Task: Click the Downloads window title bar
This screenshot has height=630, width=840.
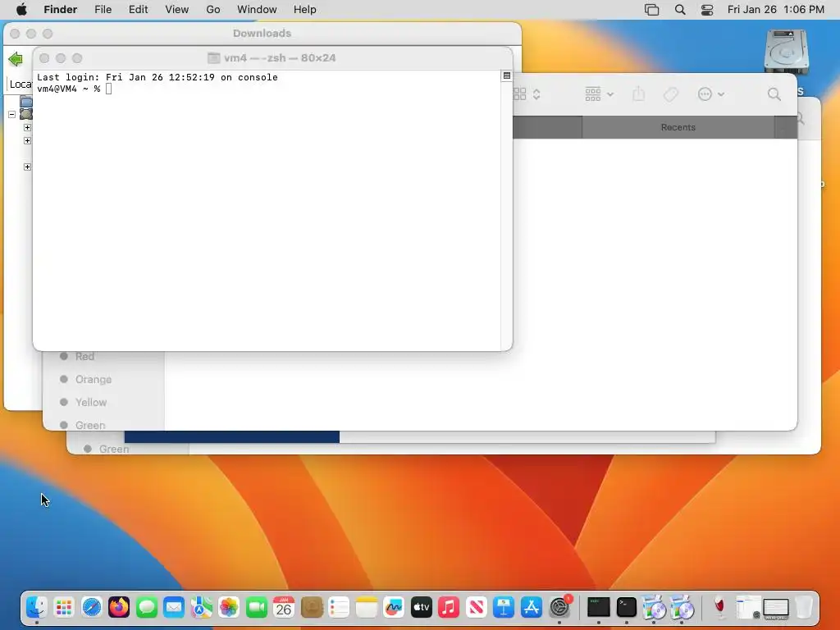Action: point(262,33)
